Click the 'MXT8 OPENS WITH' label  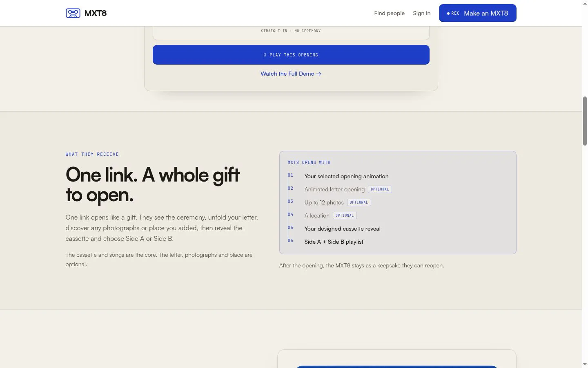point(309,162)
